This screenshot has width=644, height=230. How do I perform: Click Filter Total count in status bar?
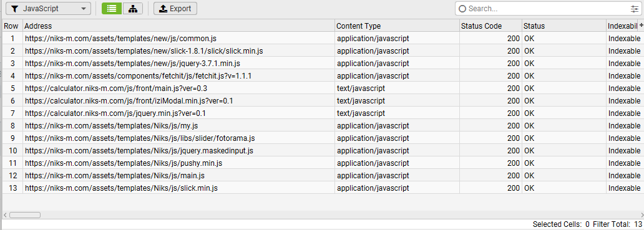[x=617, y=224]
